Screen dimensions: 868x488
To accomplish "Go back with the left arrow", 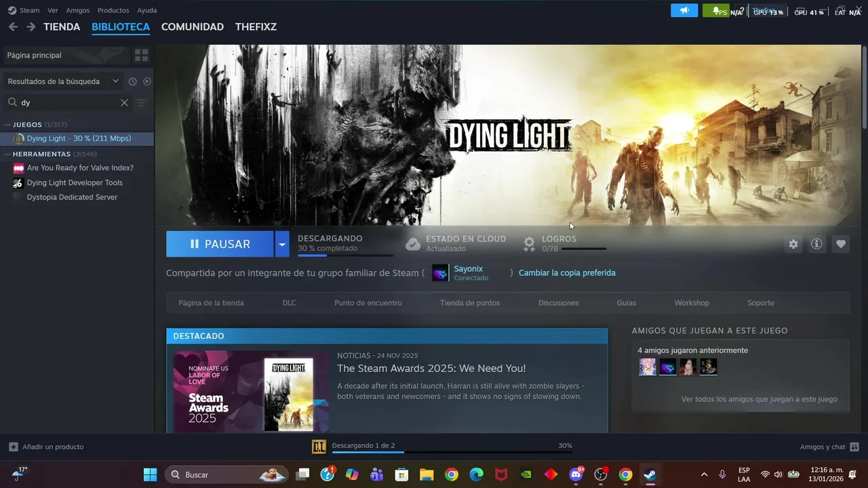I will pos(13,26).
